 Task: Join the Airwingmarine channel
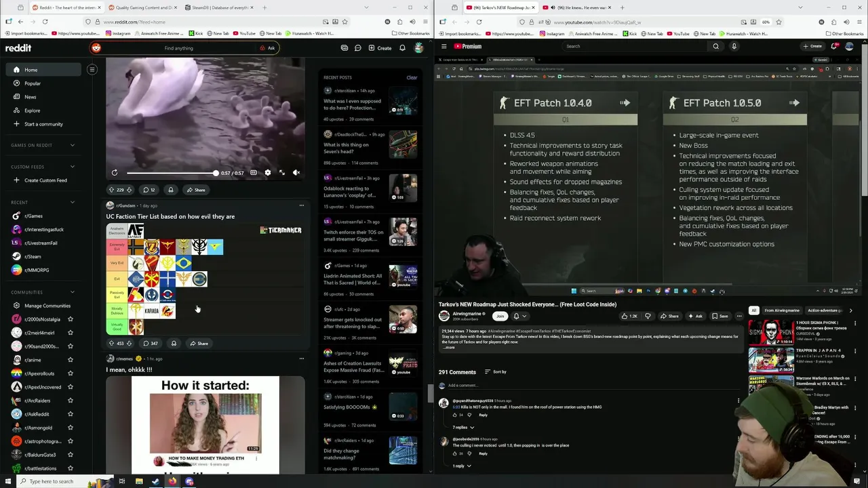(x=500, y=316)
